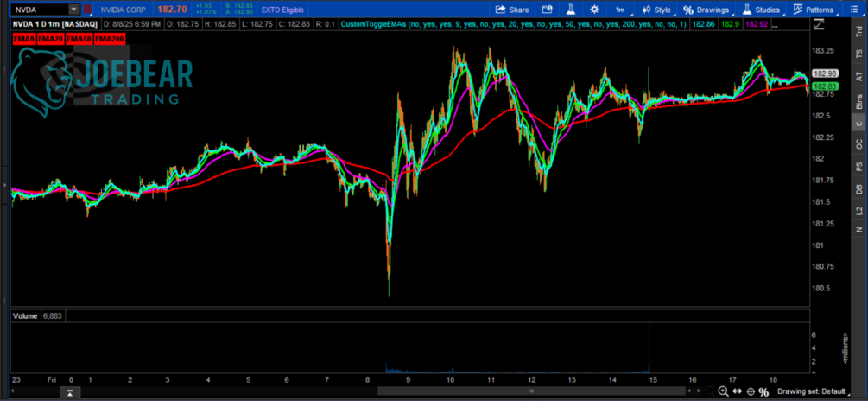Screen dimensions: 868x401
Task: Open the OC sidebar gadget
Action: pyautogui.click(x=859, y=144)
